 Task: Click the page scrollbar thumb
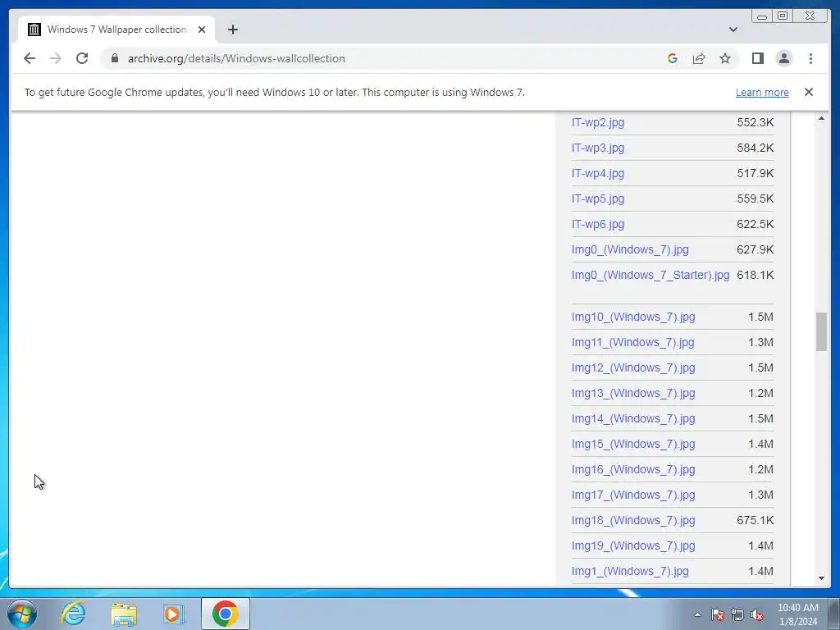coord(821,331)
